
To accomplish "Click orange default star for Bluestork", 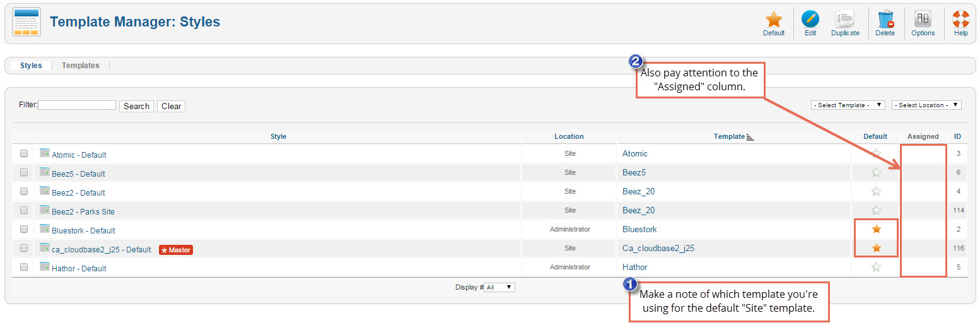I will (875, 229).
